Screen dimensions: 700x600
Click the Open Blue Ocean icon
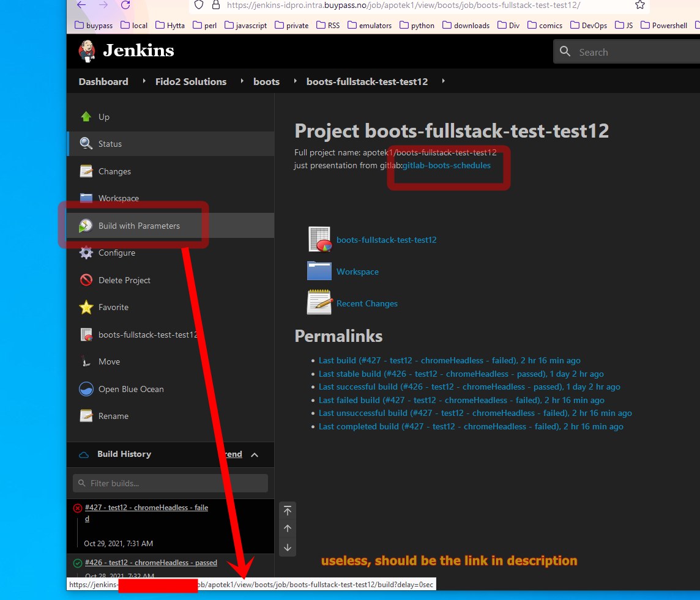(x=86, y=389)
